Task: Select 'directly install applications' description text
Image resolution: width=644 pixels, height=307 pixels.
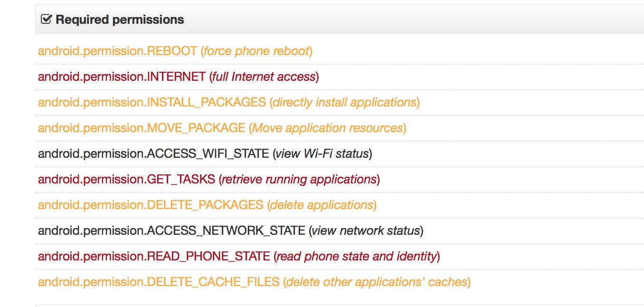Action: [344, 102]
